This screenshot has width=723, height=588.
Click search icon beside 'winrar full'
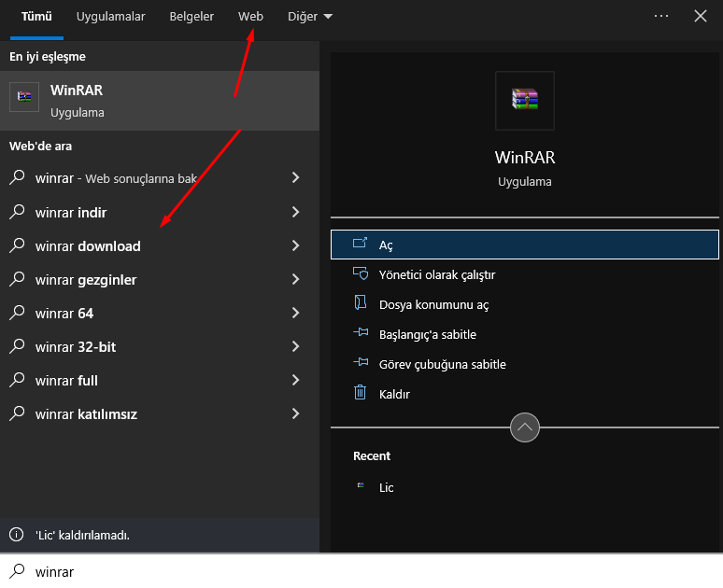click(x=17, y=380)
